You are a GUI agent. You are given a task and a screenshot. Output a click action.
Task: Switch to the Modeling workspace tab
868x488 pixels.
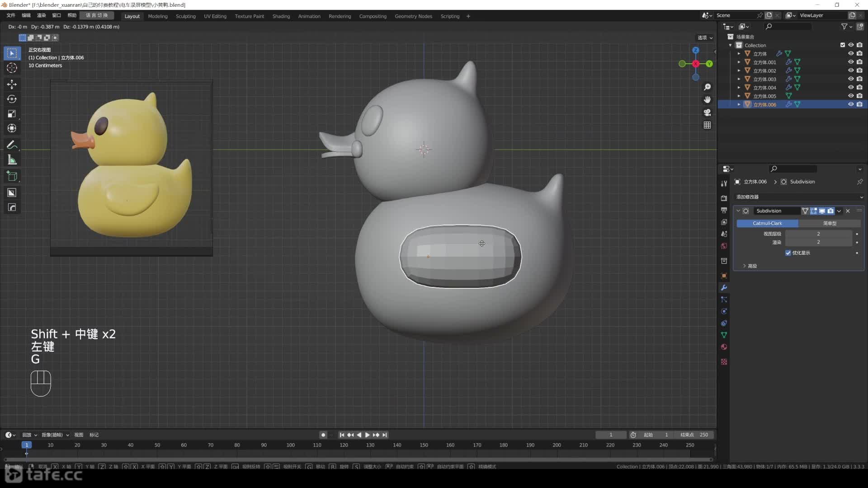pos(158,16)
